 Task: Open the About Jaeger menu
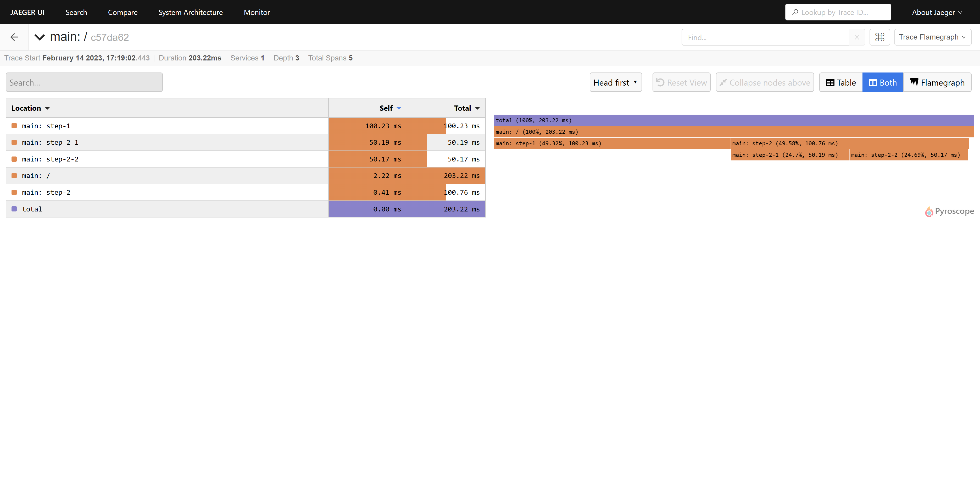(937, 12)
